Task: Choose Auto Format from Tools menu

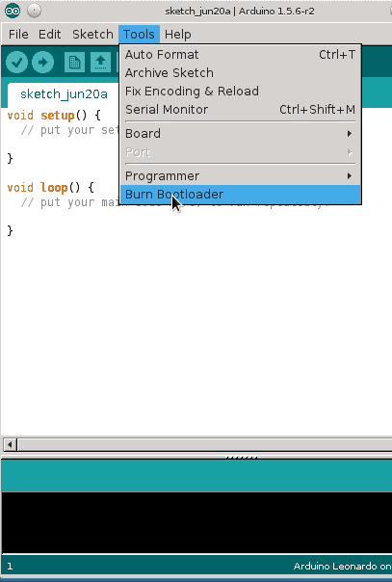Action: point(241,55)
